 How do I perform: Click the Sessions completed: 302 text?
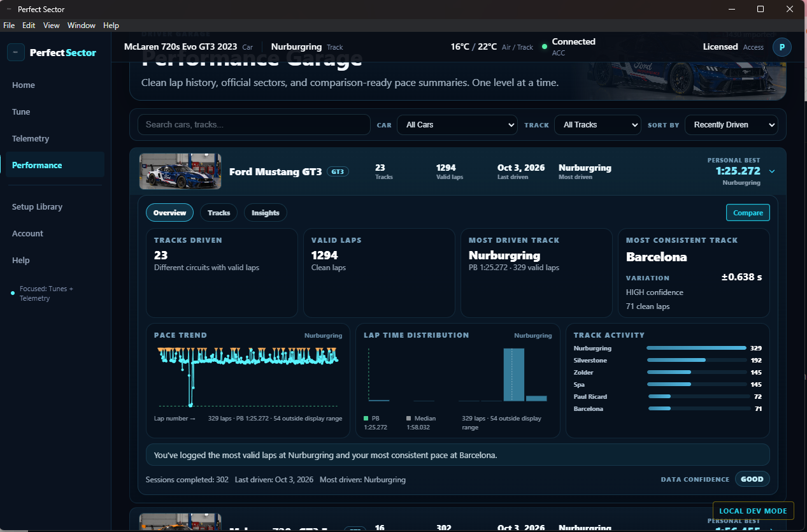(x=187, y=480)
